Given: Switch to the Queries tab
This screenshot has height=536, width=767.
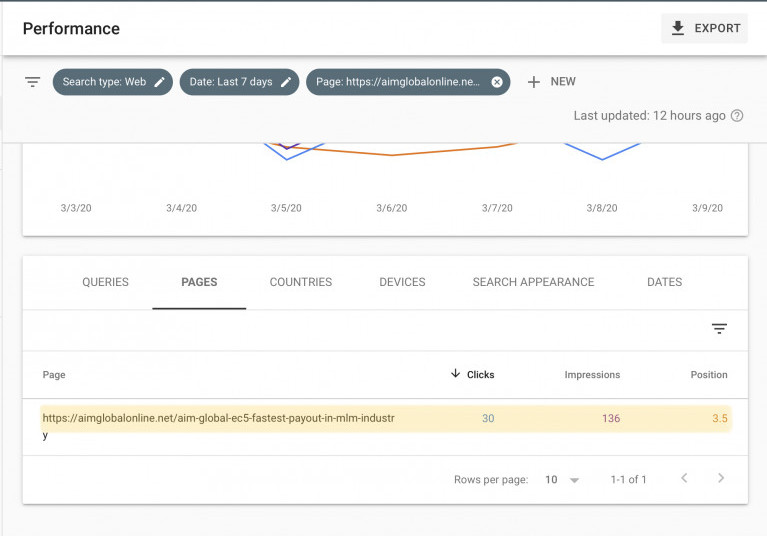Looking at the screenshot, I should click(105, 282).
